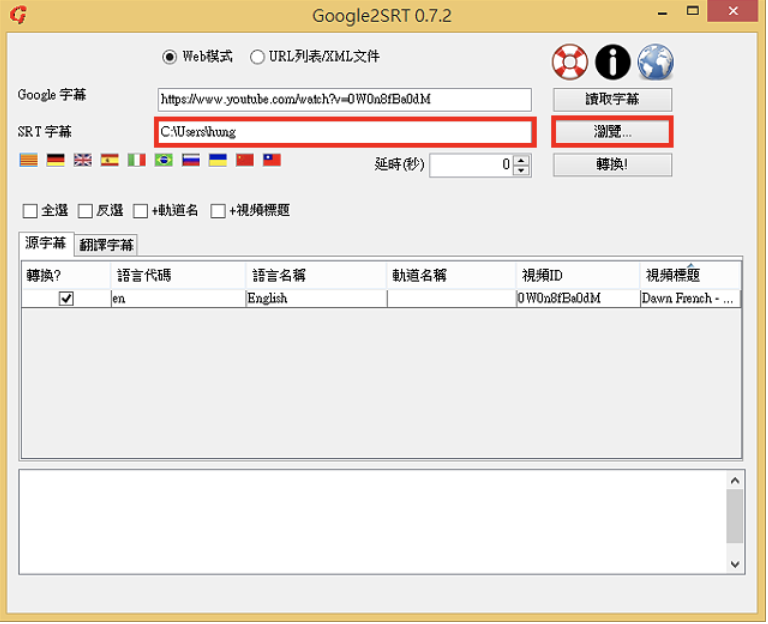This screenshot has height=624, width=768.
Task: Select the Brazilian flag language icon
Action: coord(164,160)
